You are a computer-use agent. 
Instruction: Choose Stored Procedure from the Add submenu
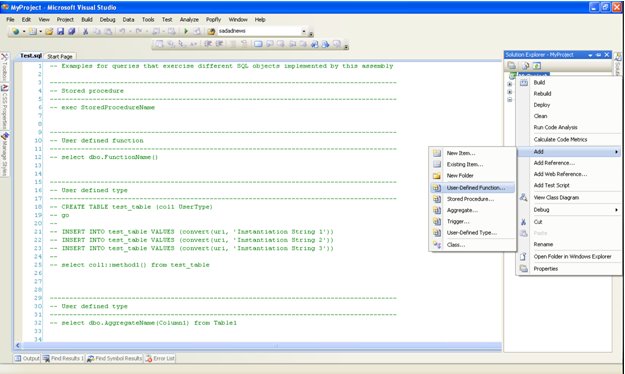coord(473,199)
